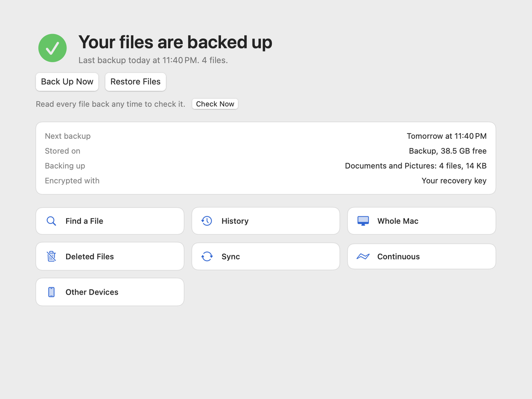The height and width of the screenshot is (399, 532).
Task: Click the 'Your recovery key' value
Action: pyautogui.click(x=454, y=181)
